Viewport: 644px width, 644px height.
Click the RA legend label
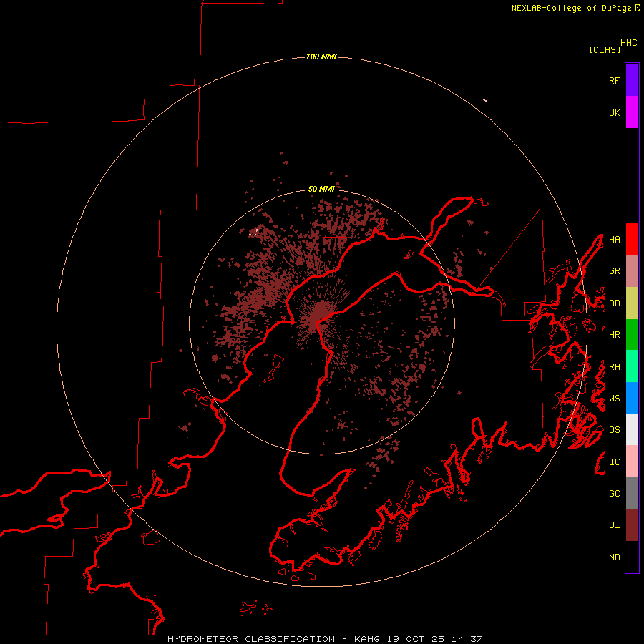pyautogui.click(x=614, y=367)
